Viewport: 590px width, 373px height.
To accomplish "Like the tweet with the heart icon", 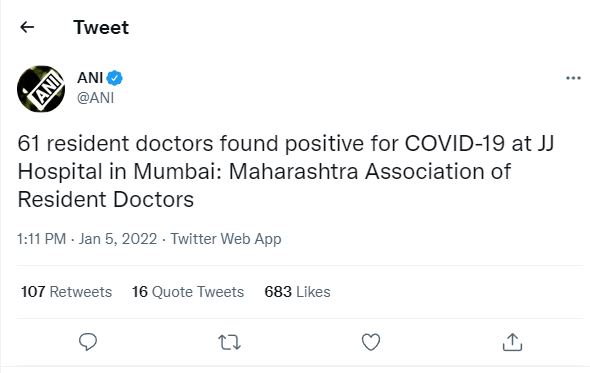I will point(371,342).
